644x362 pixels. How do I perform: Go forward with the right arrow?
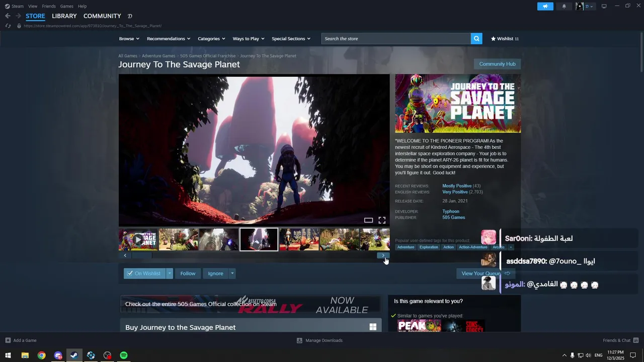pyautogui.click(x=18, y=16)
